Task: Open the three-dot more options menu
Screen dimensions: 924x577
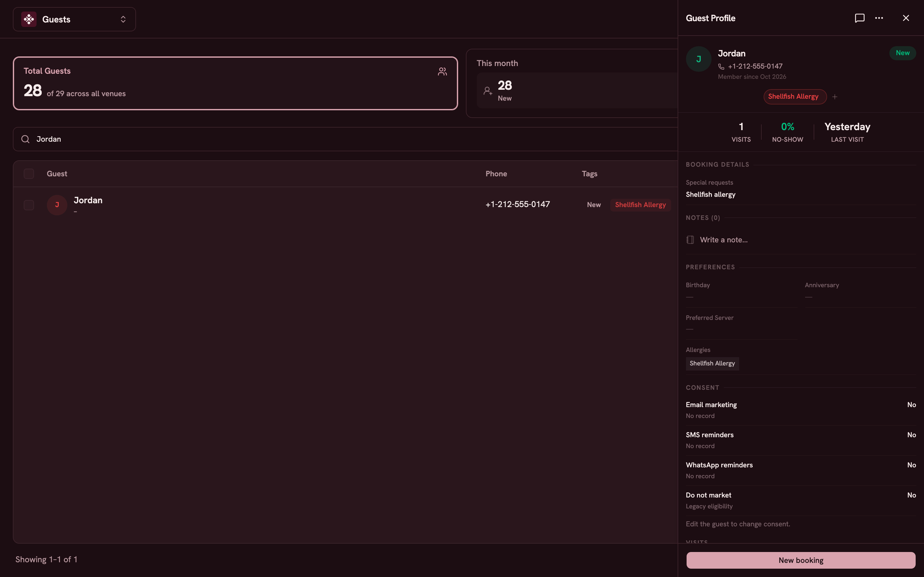Action: [x=879, y=18]
